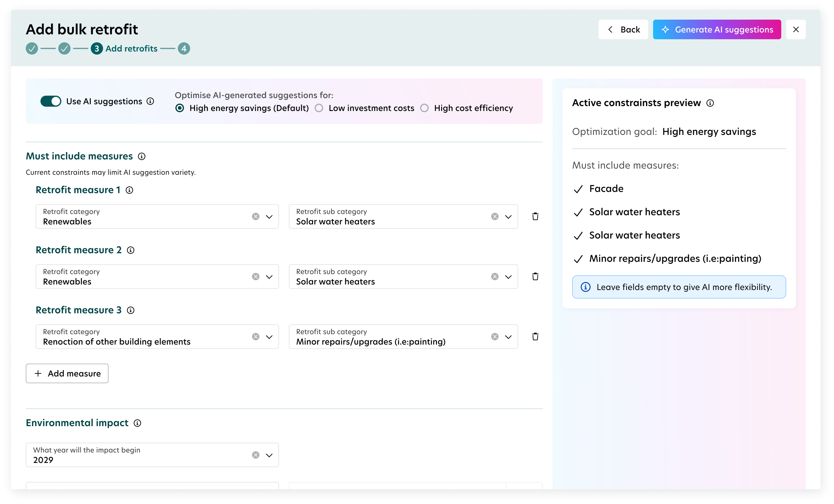Delete Retrofit measure 1 with trash icon
This screenshot has width=834, height=504.
click(535, 216)
